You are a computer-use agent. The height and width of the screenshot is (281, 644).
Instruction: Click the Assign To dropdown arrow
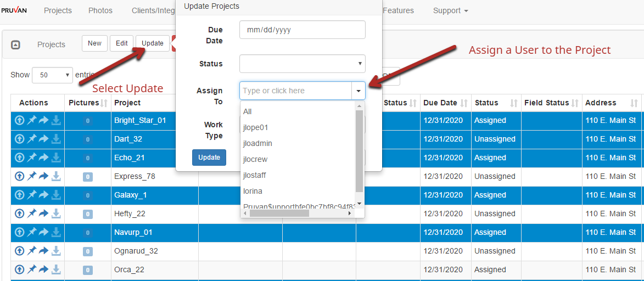tap(359, 91)
